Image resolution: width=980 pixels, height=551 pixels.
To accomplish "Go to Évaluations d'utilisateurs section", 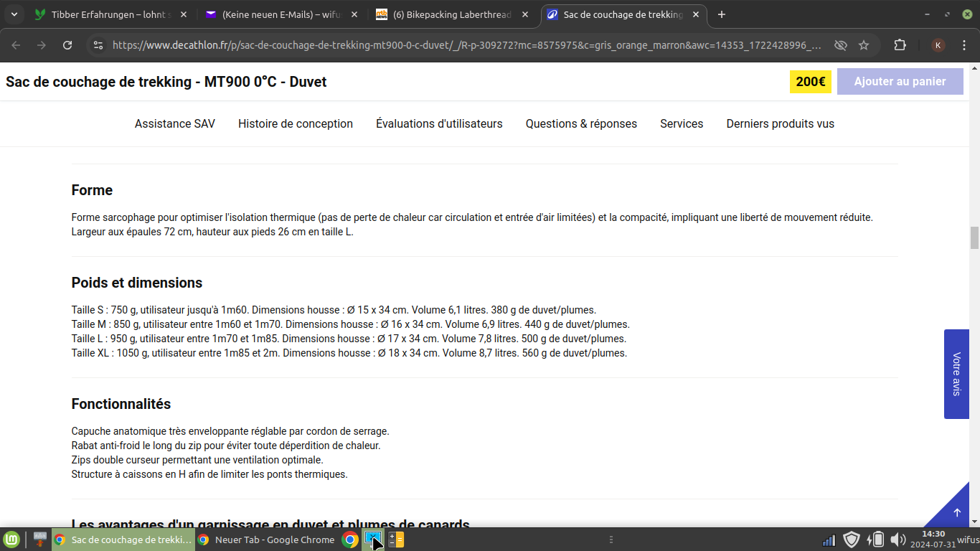I will [x=439, y=123].
